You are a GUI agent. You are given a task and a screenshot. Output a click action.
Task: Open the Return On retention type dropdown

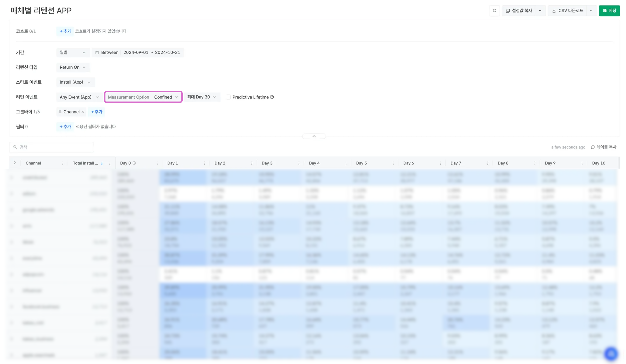(x=72, y=67)
